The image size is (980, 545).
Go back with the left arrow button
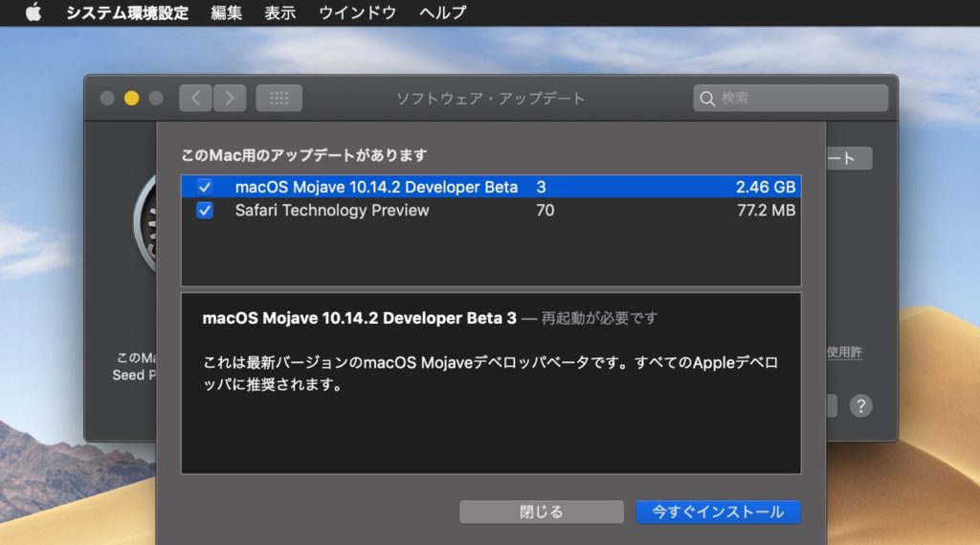coord(195,98)
